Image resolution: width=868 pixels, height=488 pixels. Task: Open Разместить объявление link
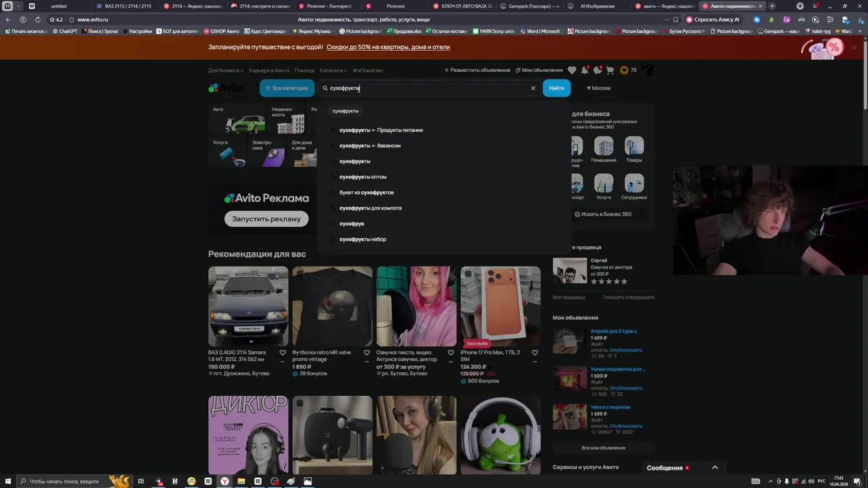(x=477, y=70)
